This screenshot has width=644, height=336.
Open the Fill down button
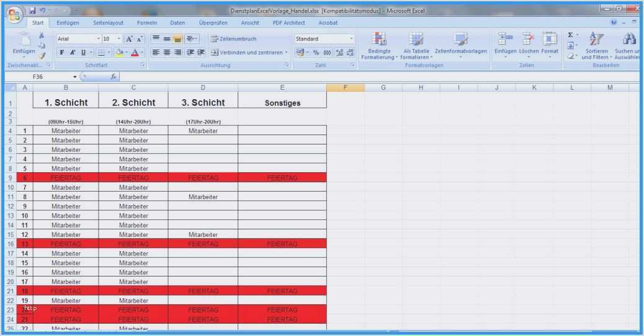coord(571,45)
